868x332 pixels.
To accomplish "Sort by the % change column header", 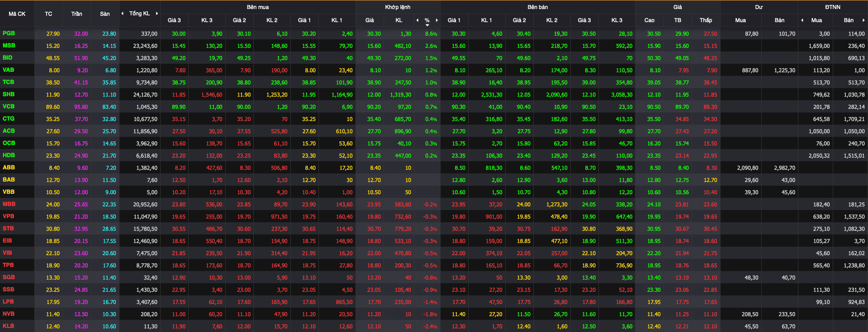I will [x=427, y=20].
